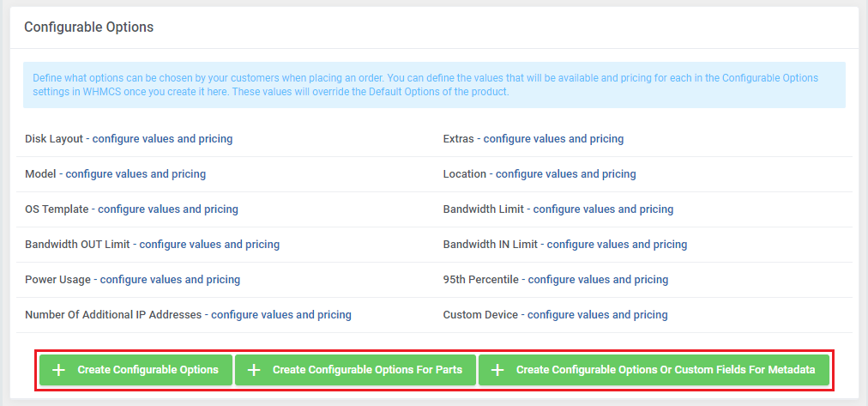Viewport: 868px width, 406px height.
Task: Configure values and pricing for 95th Percentile
Action: [598, 279]
